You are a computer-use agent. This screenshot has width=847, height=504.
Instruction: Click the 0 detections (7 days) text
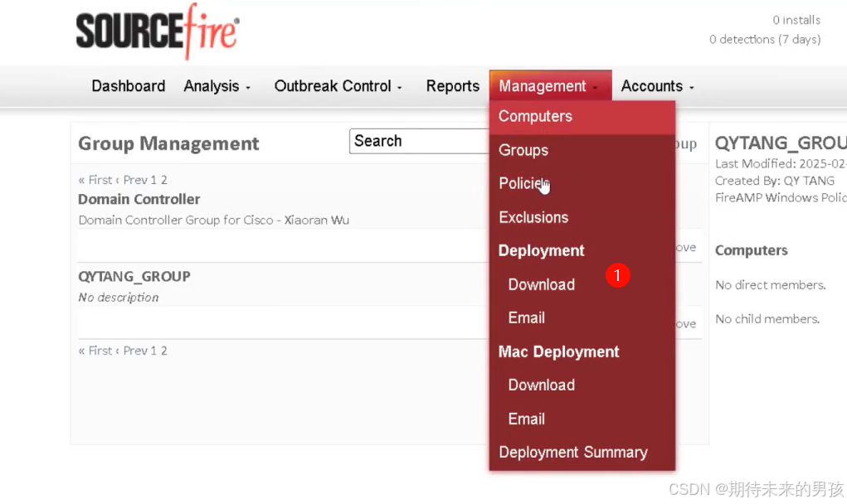coord(765,40)
